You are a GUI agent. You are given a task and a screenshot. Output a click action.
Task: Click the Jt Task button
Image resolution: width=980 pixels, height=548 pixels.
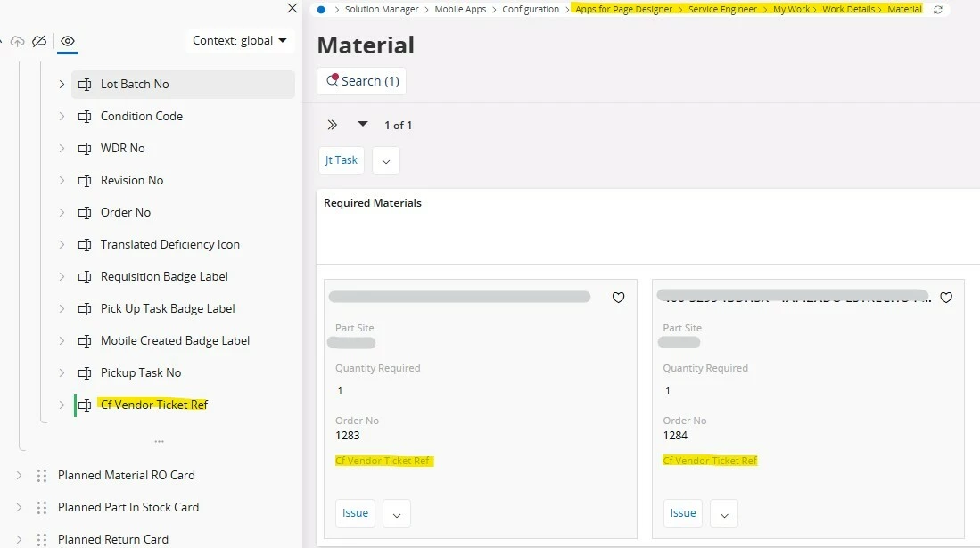[342, 160]
